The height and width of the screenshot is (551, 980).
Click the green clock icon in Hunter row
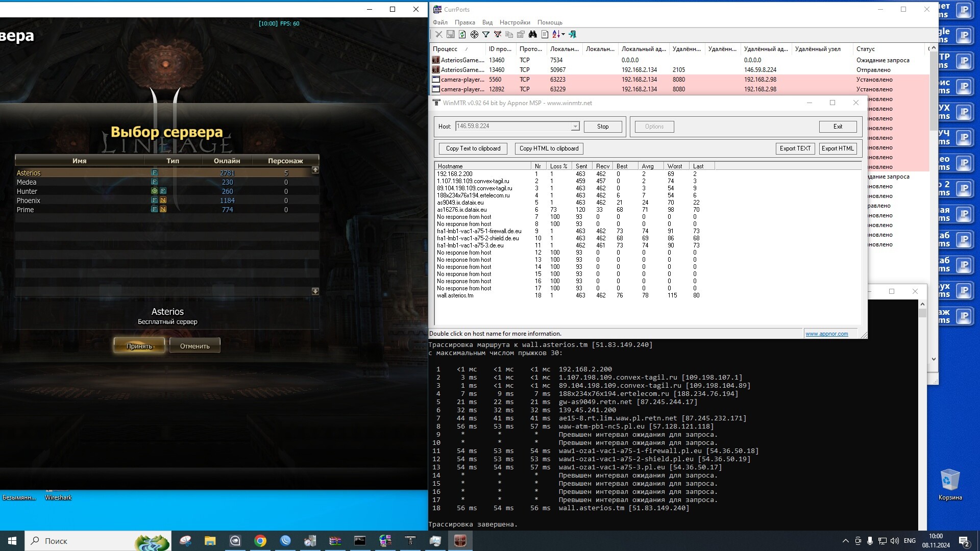coord(154,191)
